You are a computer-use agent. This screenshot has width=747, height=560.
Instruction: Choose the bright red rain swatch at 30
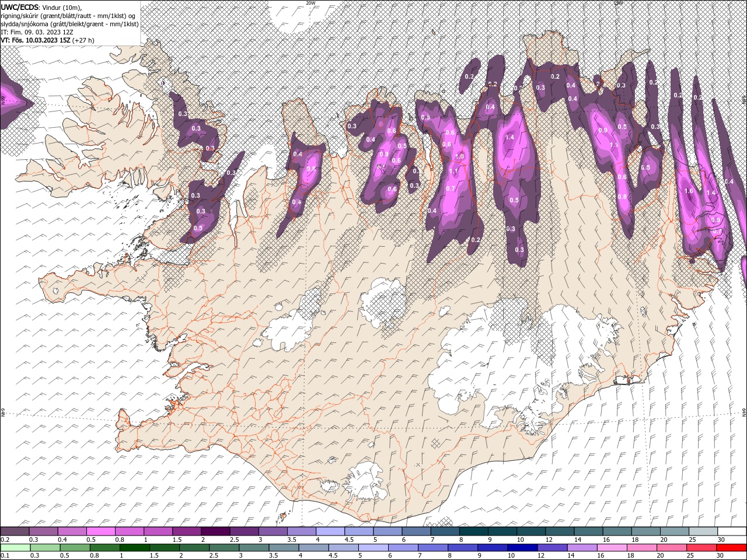click(x=731, y=548)
